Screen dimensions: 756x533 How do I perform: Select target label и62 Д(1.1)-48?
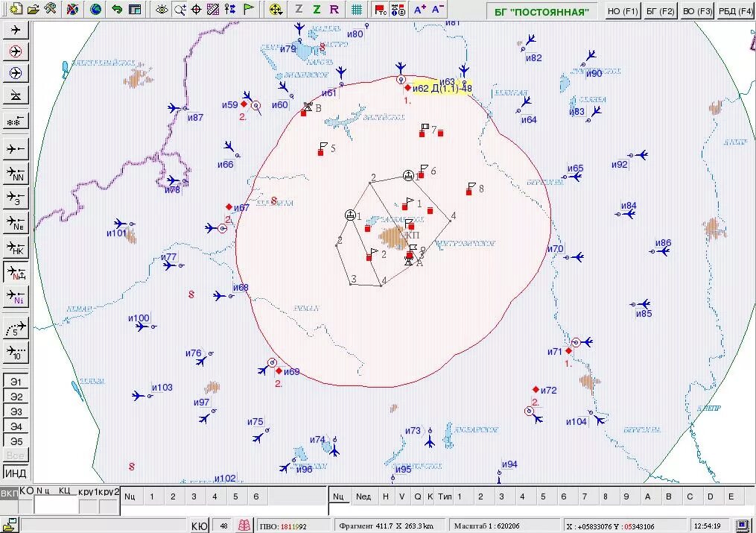[x=442, y=88]
